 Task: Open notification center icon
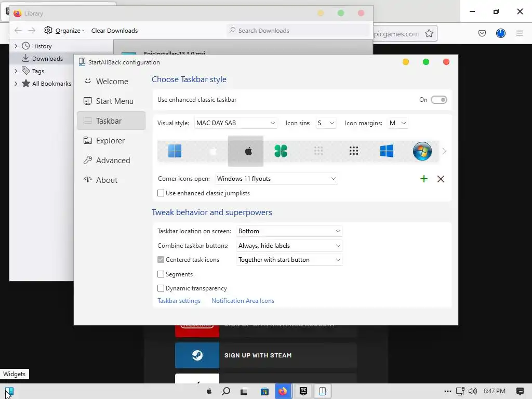pyautogui.click(x=520, y=391)
